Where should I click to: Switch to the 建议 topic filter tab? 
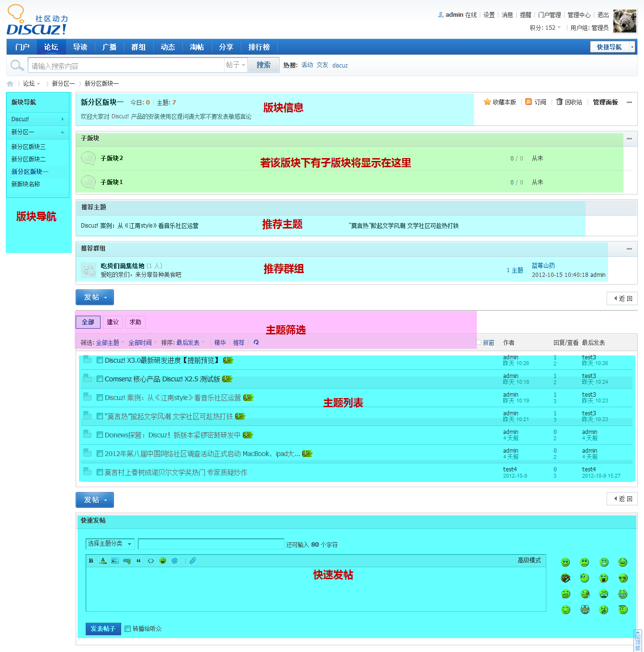pyautogui.click(x=113, y=322)
